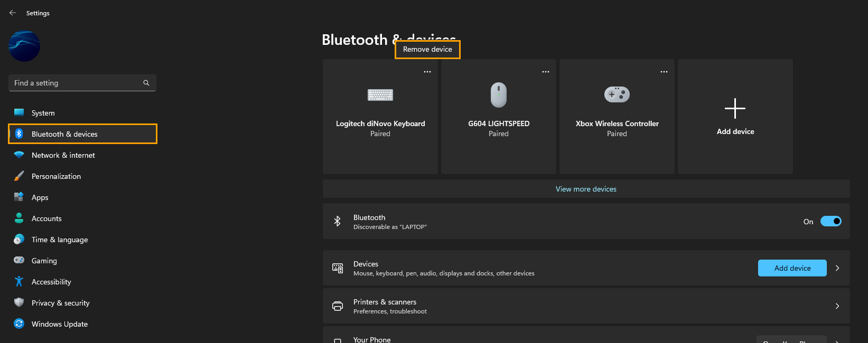The width and height of the screenshot is (868, 343).
Task: Click View more devices link
Action: click(x=586, y=189)
